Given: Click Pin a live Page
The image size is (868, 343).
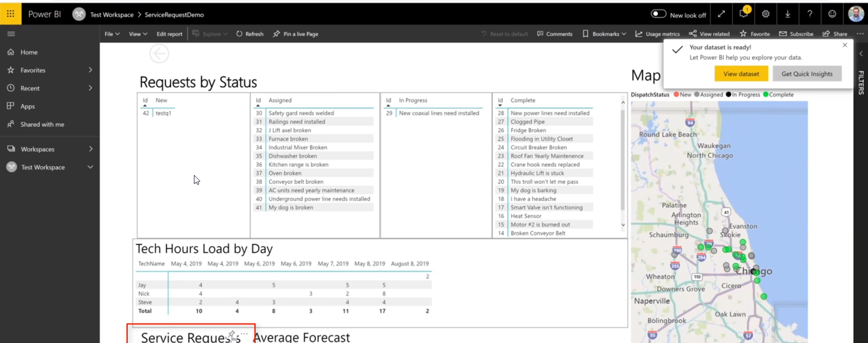Looking at the screenshot, I should pos(296,34).
